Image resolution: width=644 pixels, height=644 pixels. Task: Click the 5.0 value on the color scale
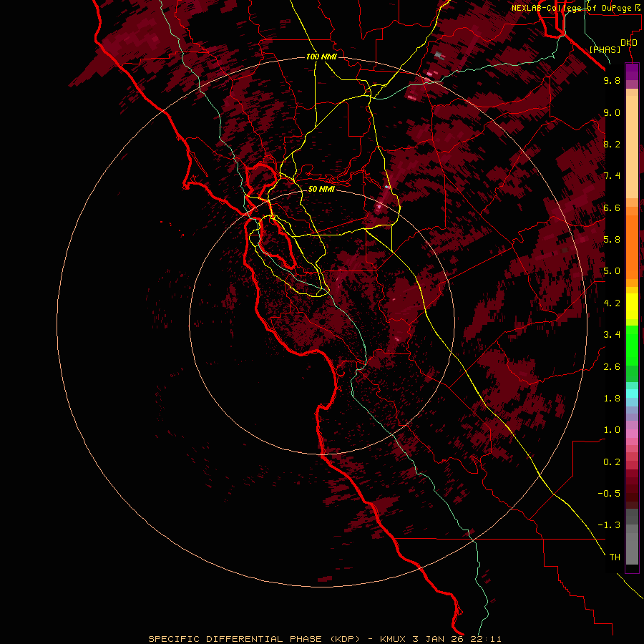pos(612,271)
